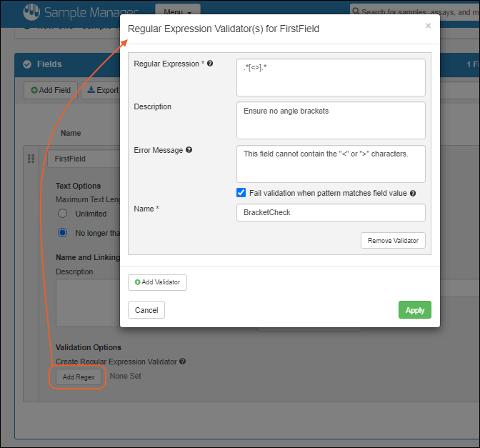The height and width of the screenshot is (448, 480).
Task: Toggle Fail validation when pattern matches checkbox
Action: tap(241, 193)
